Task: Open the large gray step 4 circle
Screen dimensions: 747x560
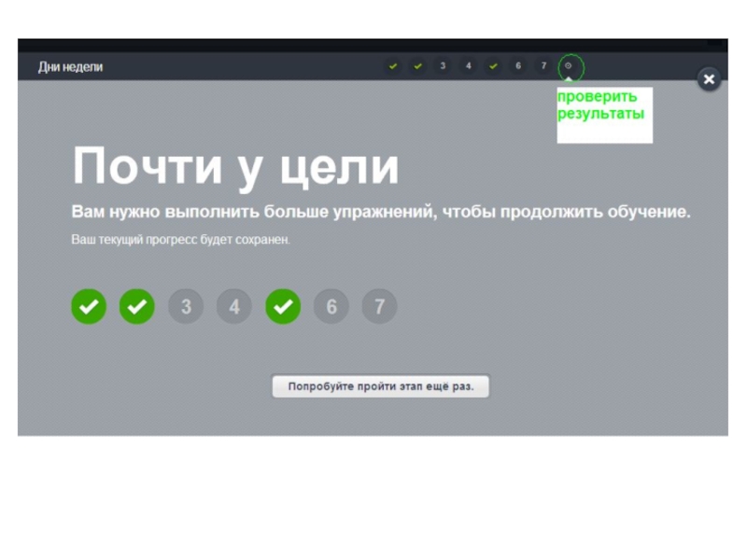Action: tap(234, 306)
